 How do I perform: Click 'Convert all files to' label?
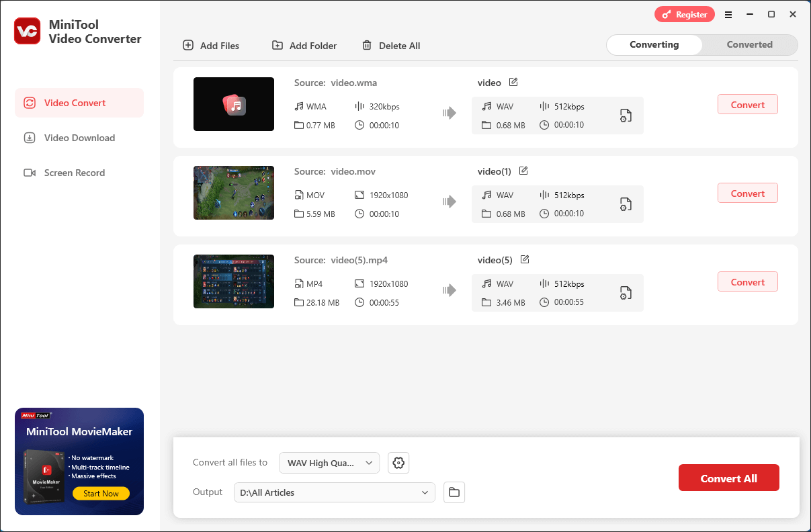230,462
